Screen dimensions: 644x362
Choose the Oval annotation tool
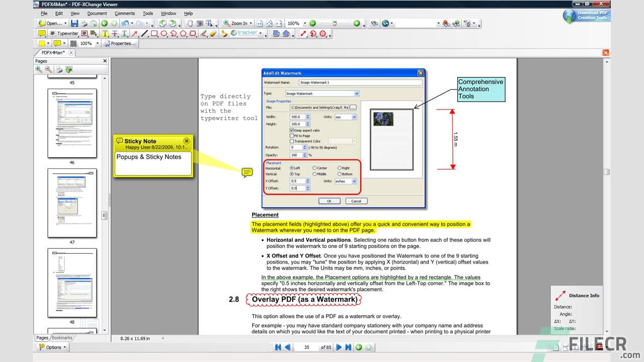164,33
